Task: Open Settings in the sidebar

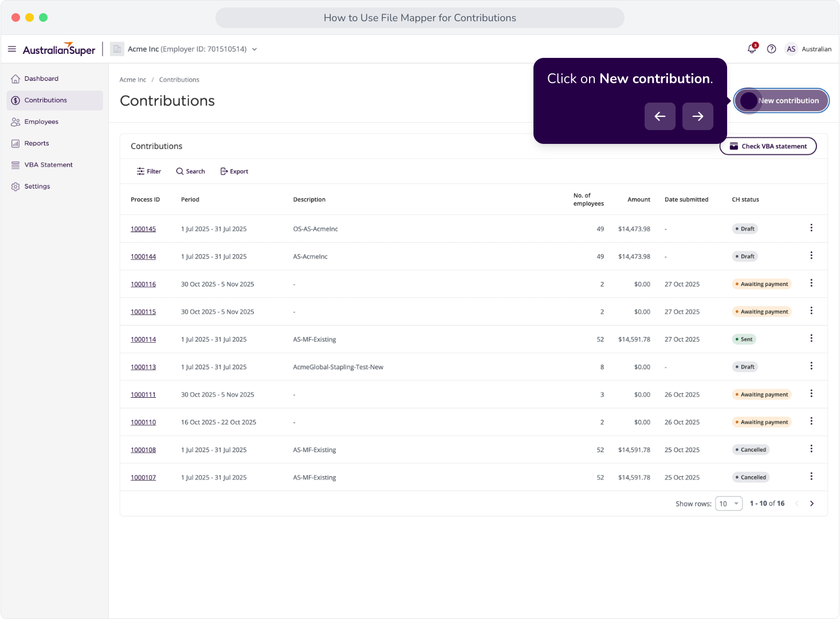Action: click(55, 186)
